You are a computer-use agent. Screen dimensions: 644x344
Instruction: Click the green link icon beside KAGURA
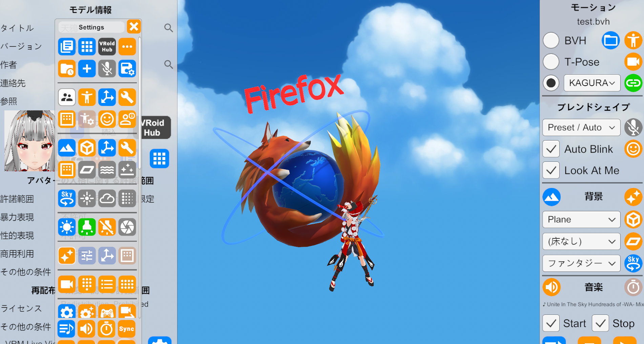(x=633, y=83)
